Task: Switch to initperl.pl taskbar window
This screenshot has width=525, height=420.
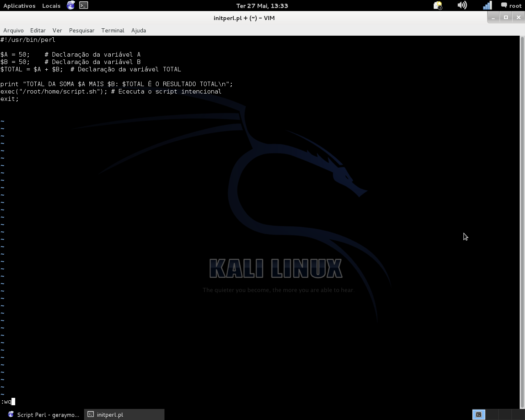Action: coord(125,415)
